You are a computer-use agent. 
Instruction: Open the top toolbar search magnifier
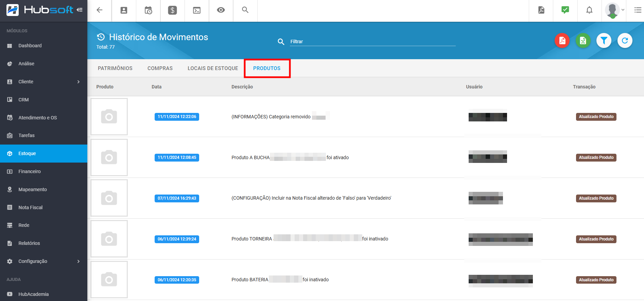(245, 10)
